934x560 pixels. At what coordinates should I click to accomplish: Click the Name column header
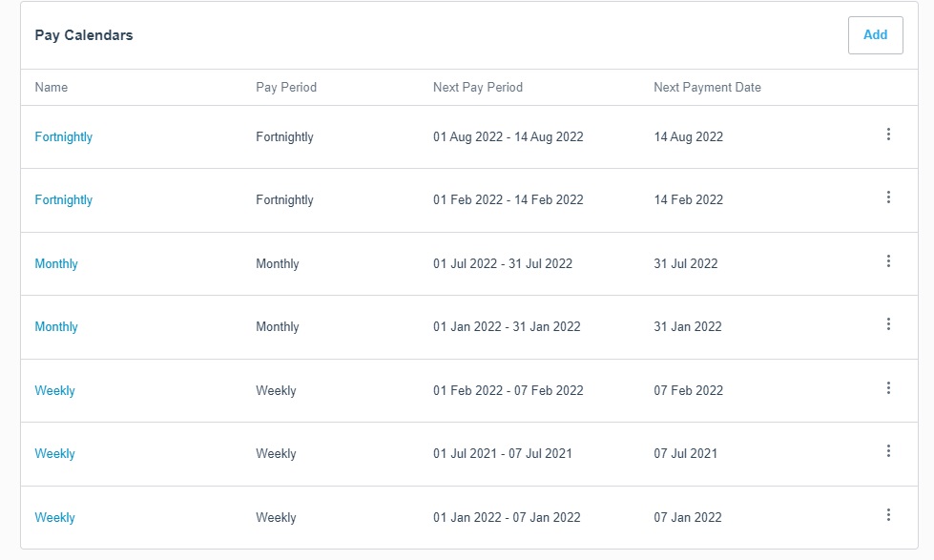click(x=52, y=88)
